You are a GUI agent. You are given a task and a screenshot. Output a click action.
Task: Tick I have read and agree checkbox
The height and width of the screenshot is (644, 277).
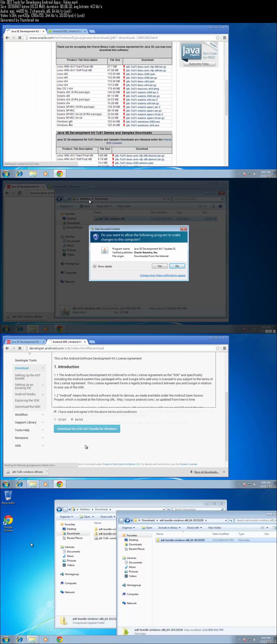(x=55, y=412)
